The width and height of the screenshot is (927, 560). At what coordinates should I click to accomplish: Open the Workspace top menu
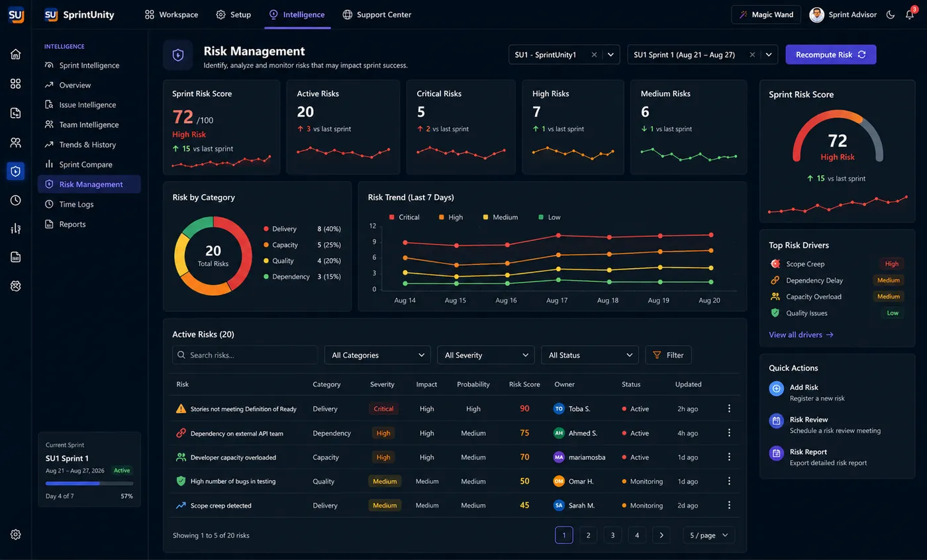pos(171,15)
